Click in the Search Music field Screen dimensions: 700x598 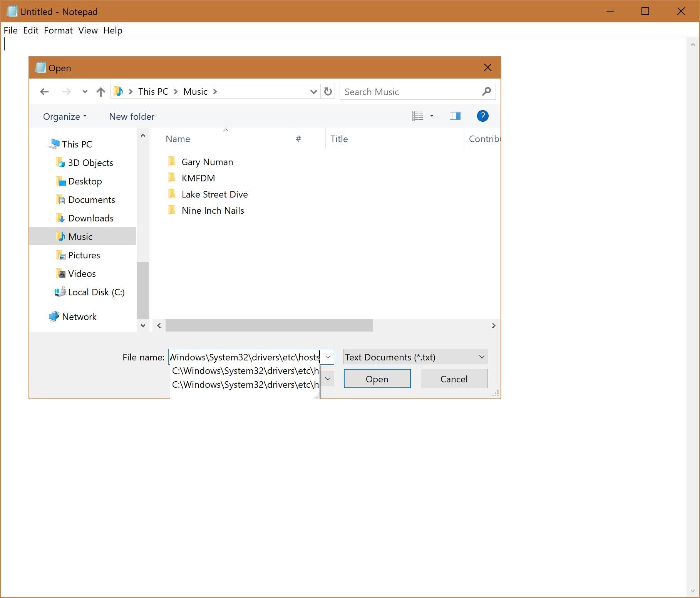tap(410, 92)
